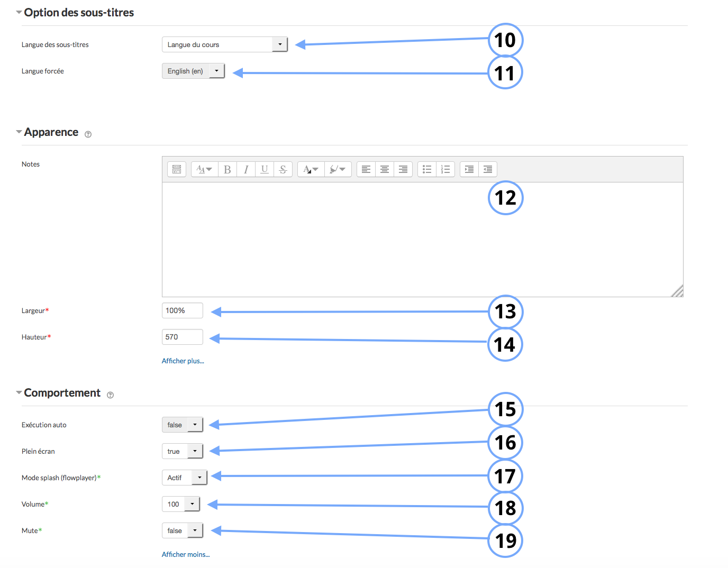The height and width of the screenshot is (568, 728).
Task: Insert an unordered bullet list
Action: point(427,169)
